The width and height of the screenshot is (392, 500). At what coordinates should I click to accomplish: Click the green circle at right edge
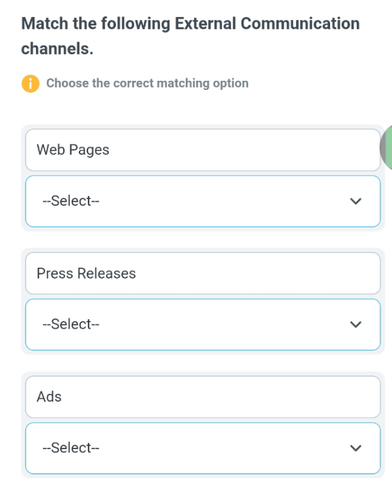pyautogui.click(x=386, y=147)
